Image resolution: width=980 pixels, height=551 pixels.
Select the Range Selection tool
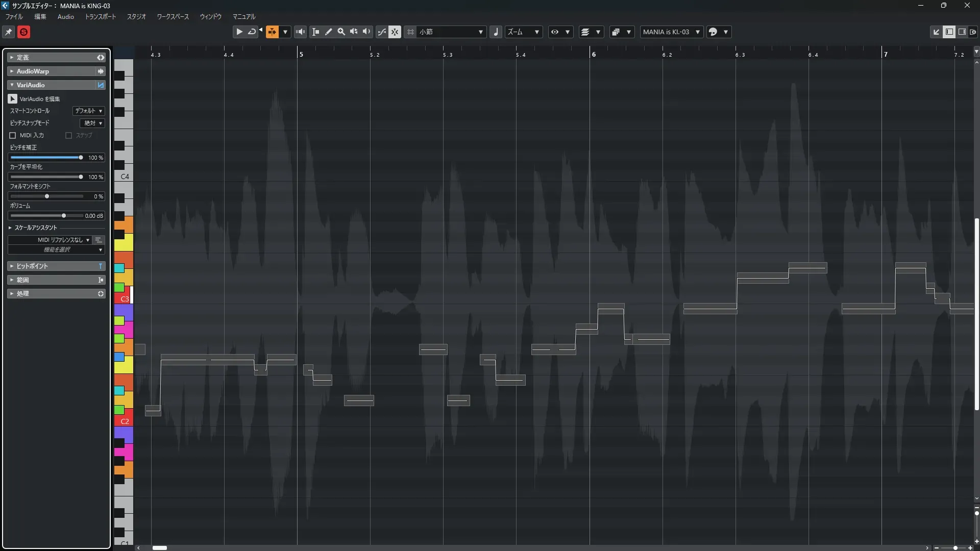click(x=316, y=32)
